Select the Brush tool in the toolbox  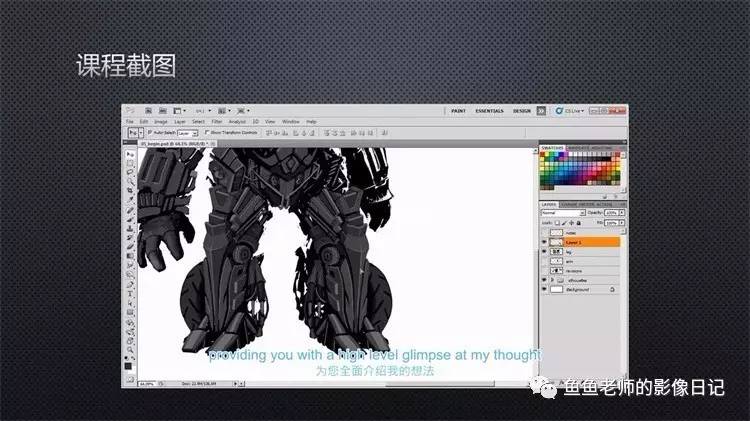[130, 219]
